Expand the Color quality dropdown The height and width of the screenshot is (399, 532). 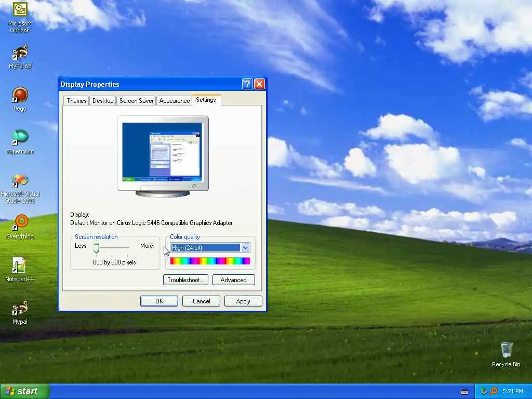click(x=246, y=248)
